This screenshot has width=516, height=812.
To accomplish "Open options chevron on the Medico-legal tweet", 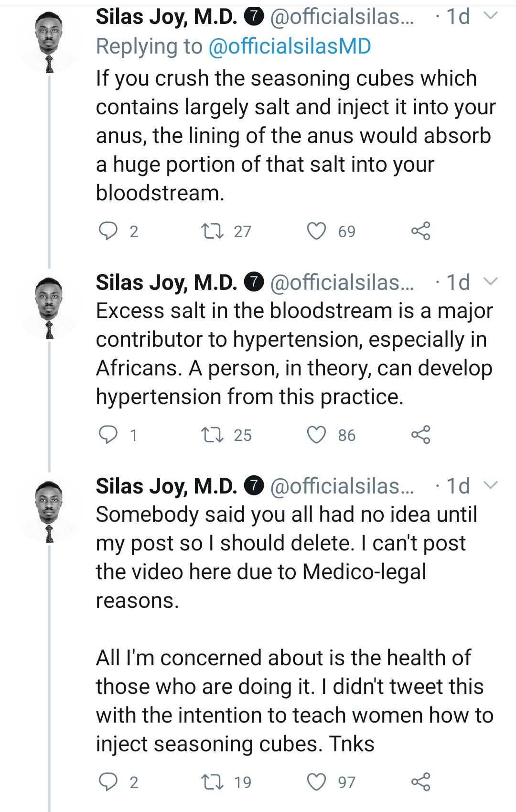I will (x=491, y=485).
